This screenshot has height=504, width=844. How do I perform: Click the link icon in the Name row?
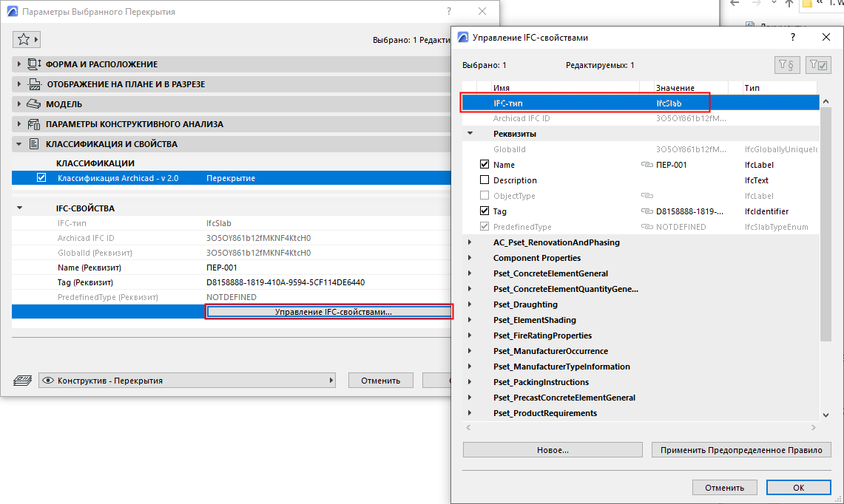click(647, 165)
